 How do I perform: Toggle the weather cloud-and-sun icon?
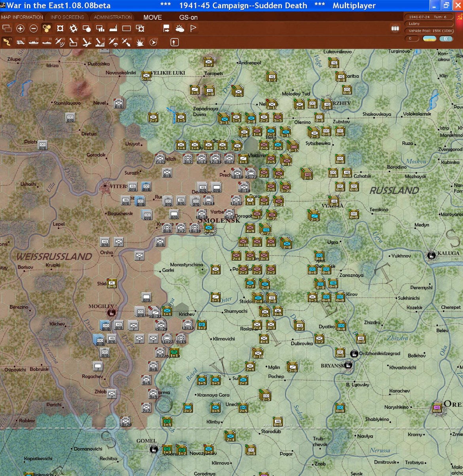(180, 28)
